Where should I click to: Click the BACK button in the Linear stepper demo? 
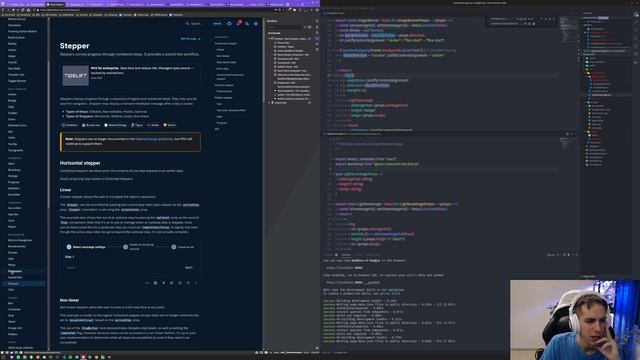click(x=71, y=268)
